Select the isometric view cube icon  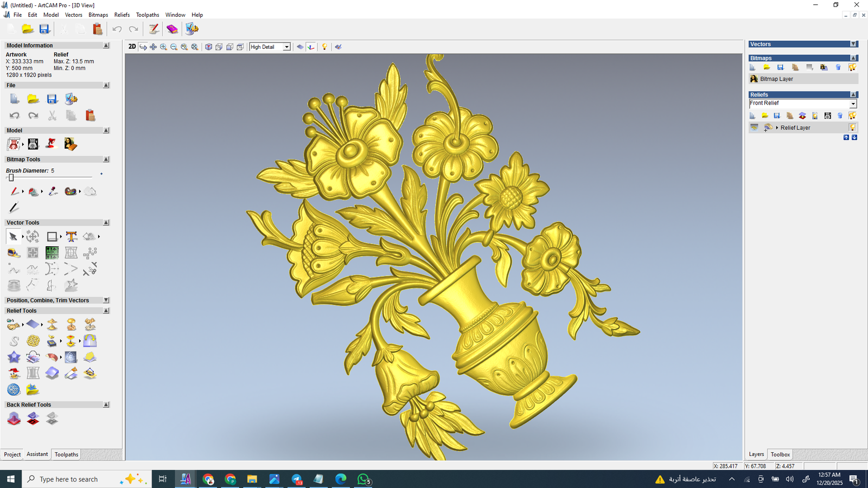[x=208, y=47]
